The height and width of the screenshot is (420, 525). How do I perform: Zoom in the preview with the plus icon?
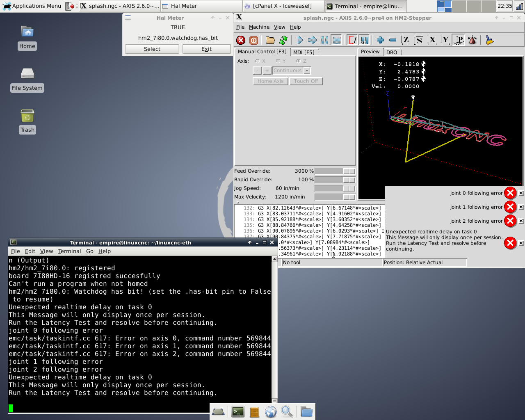(x=380, y=40)
